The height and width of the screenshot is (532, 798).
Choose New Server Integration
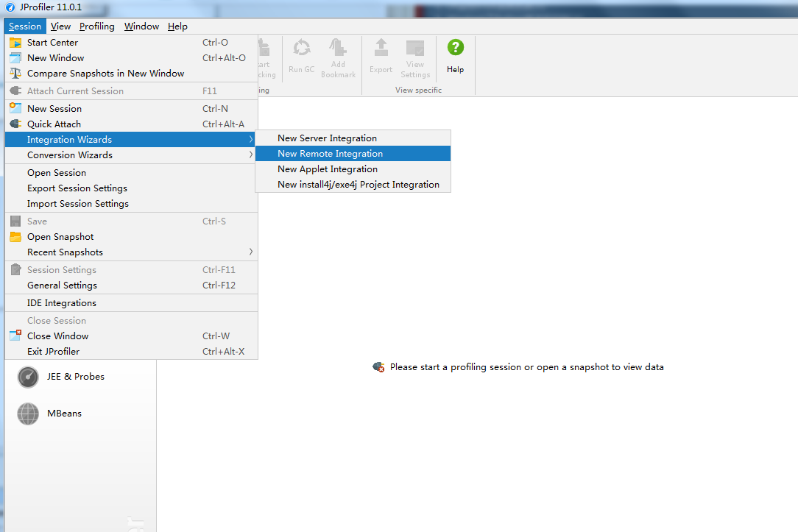(x=353, y=138)
